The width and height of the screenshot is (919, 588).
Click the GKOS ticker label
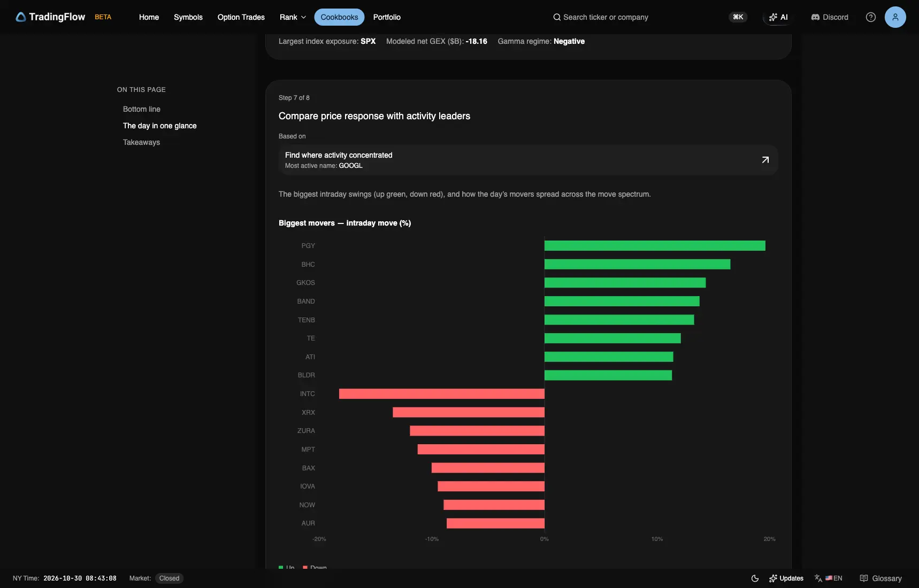click(x=305, y=283)
